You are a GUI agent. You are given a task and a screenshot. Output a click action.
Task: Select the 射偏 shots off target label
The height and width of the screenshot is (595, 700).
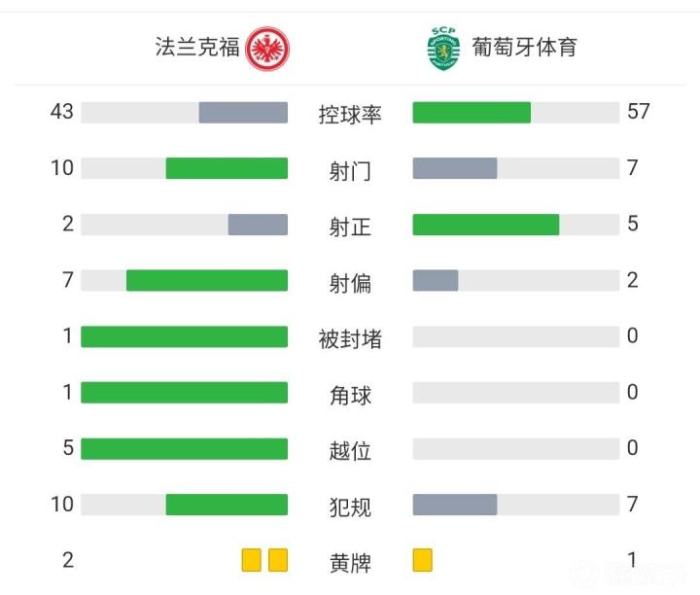pos(350,283)
